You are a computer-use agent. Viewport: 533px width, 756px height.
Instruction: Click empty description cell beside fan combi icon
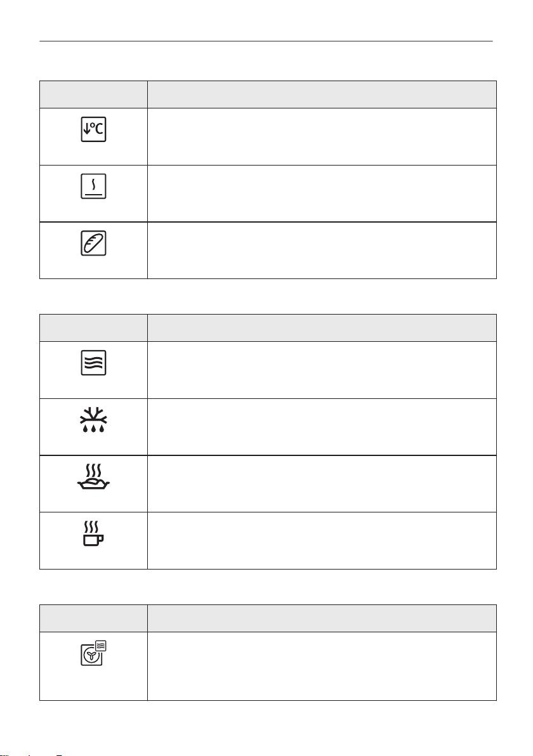coord(322,666)
